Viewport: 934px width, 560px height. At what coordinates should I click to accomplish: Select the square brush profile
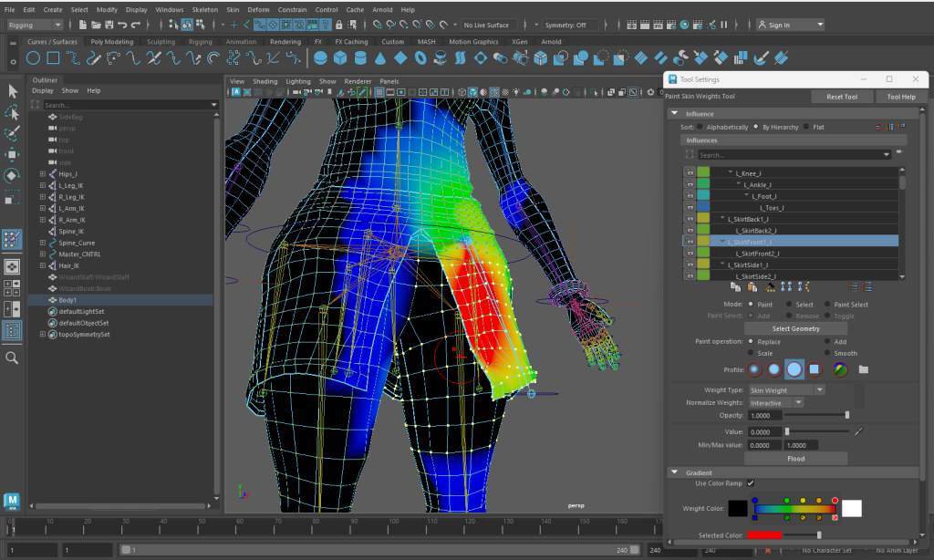[815, 369]
